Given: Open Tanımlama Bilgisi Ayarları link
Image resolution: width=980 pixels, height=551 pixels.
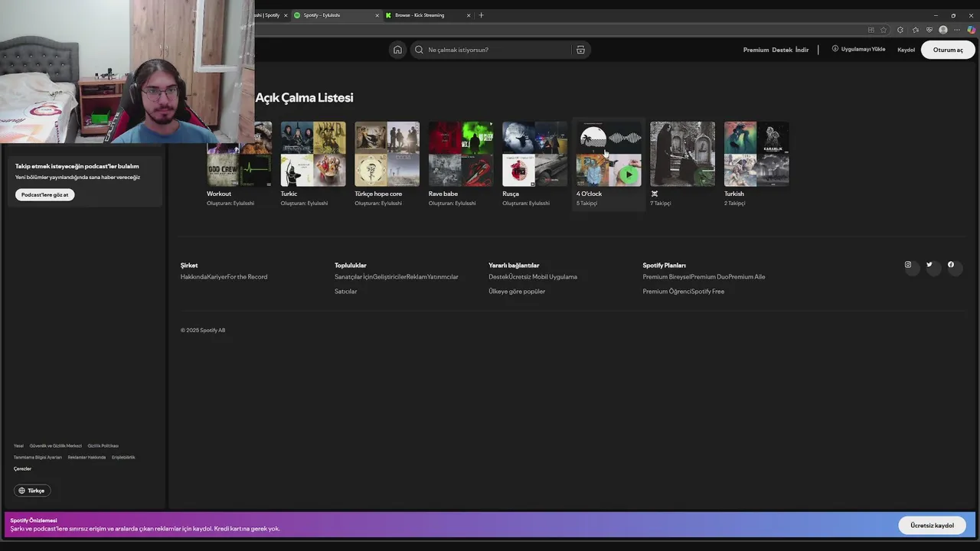Looking at the screenshot, I should pyautogui.click(x=38, y=458).
